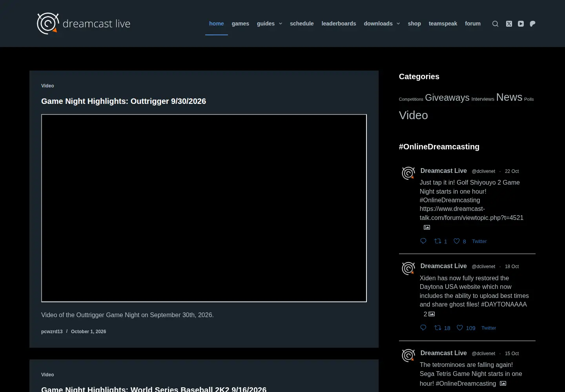Open the site search icon
Screen dimensions: 565x392
click(495, 24)
